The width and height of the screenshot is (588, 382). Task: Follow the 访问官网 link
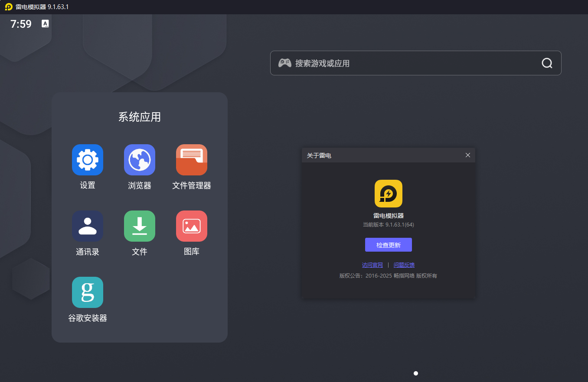tap(372, 265)
